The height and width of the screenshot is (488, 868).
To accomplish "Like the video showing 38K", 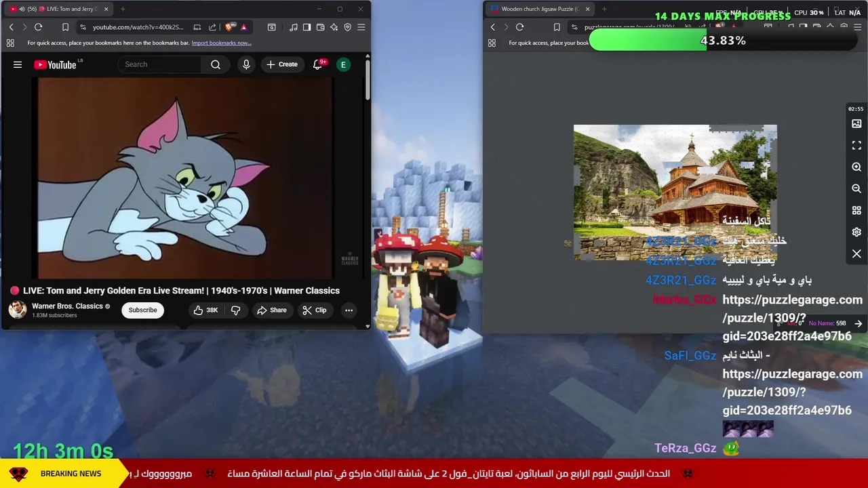I will click(x=205, y=310).
